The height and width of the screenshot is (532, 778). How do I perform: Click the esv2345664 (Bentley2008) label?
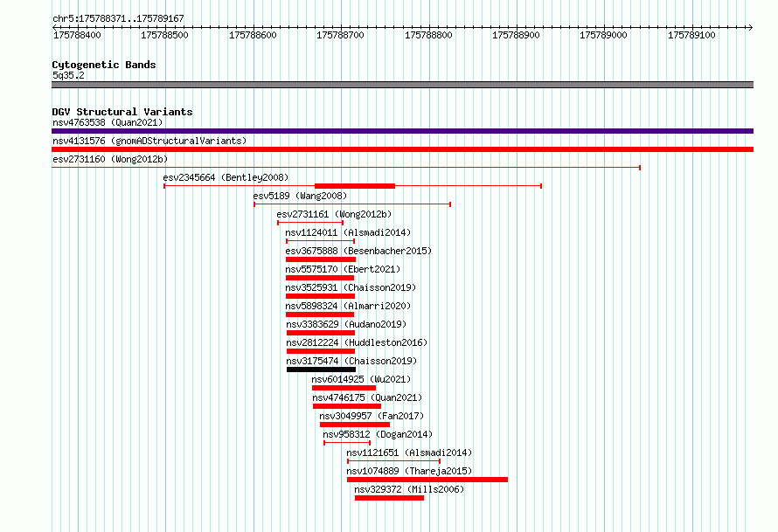(226, 177)
